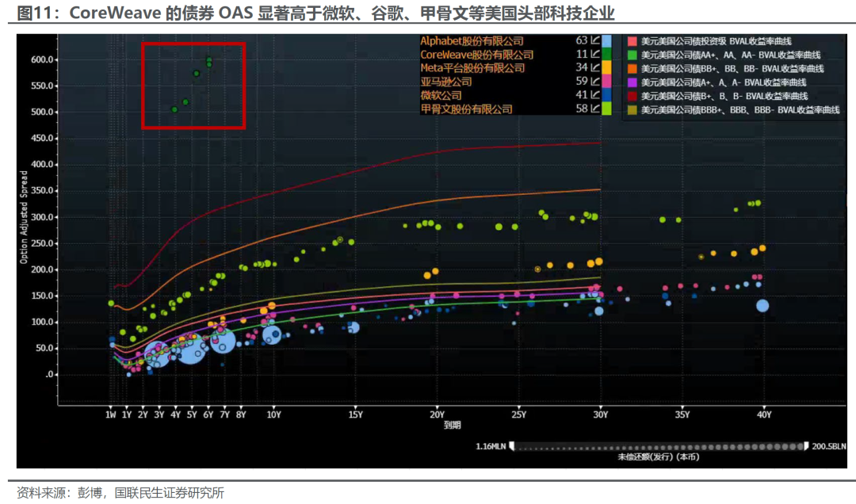Click the 300.0 y-axis value

[x=42, y=217]
